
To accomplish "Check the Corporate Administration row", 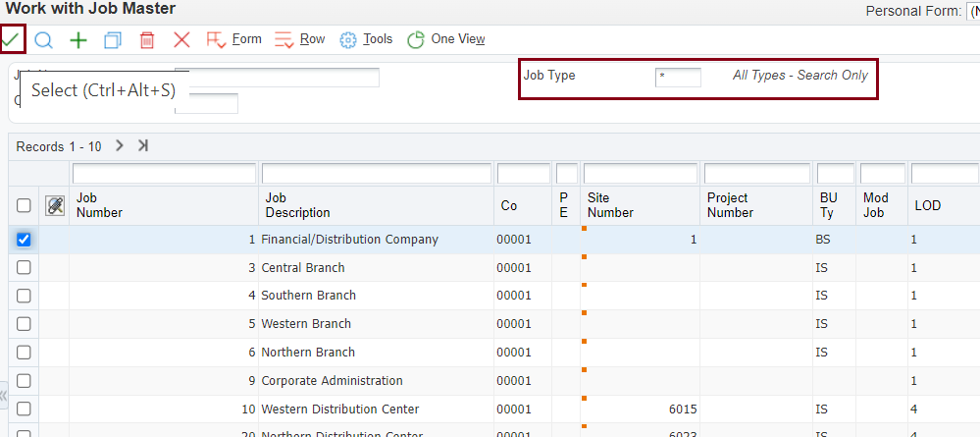I will click(x=24, y=381).
